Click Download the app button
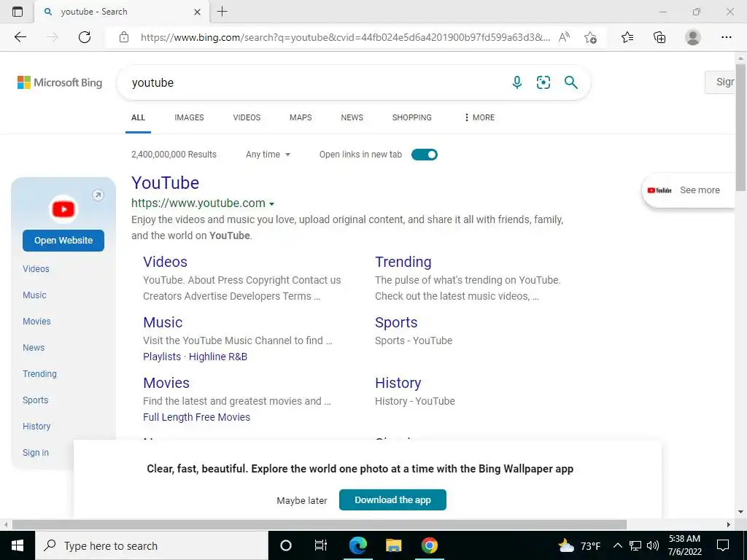The height and width of the screenshot is (560, 747). click(392, 500)
